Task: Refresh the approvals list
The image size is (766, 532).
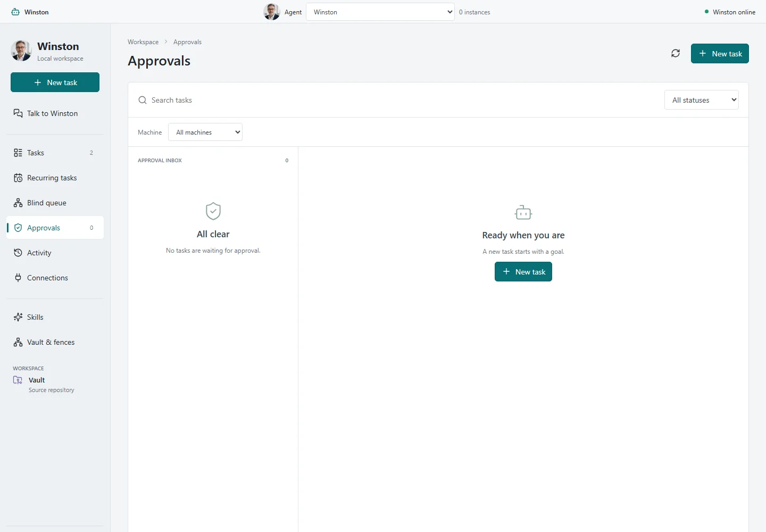Action: pos(676,53)
